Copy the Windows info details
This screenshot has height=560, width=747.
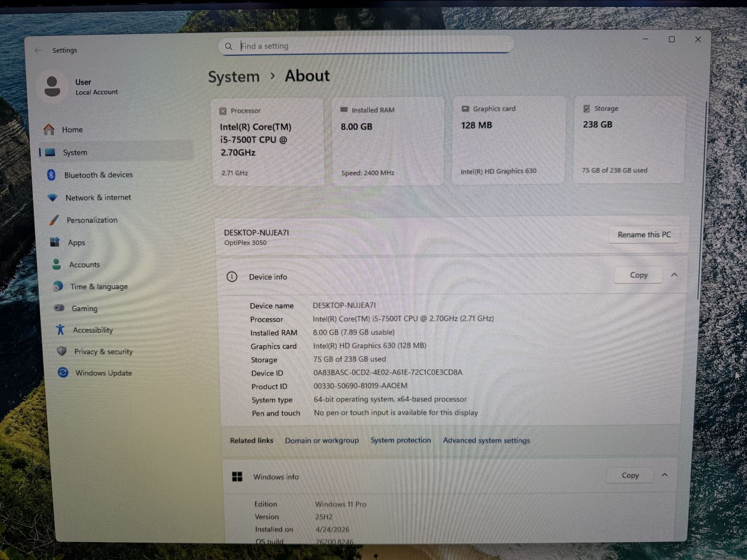point(630,476)
